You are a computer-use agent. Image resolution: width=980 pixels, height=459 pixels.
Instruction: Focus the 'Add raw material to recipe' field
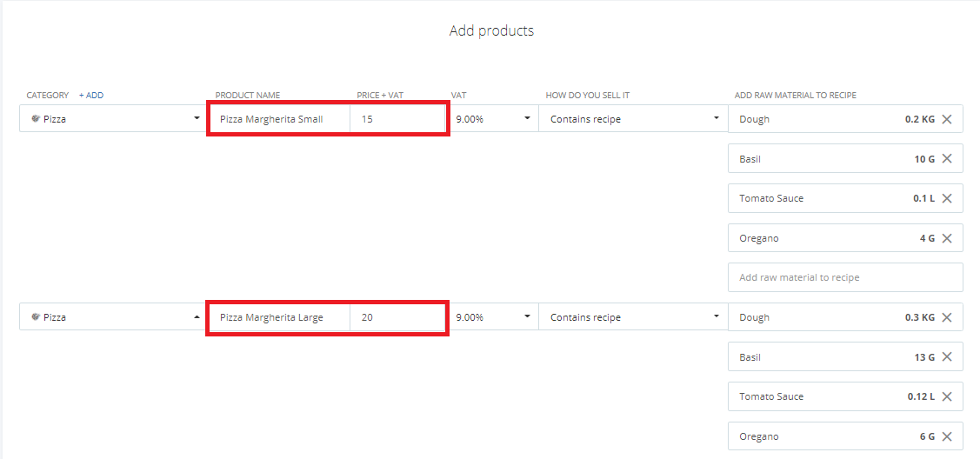[x=845, y=277]
